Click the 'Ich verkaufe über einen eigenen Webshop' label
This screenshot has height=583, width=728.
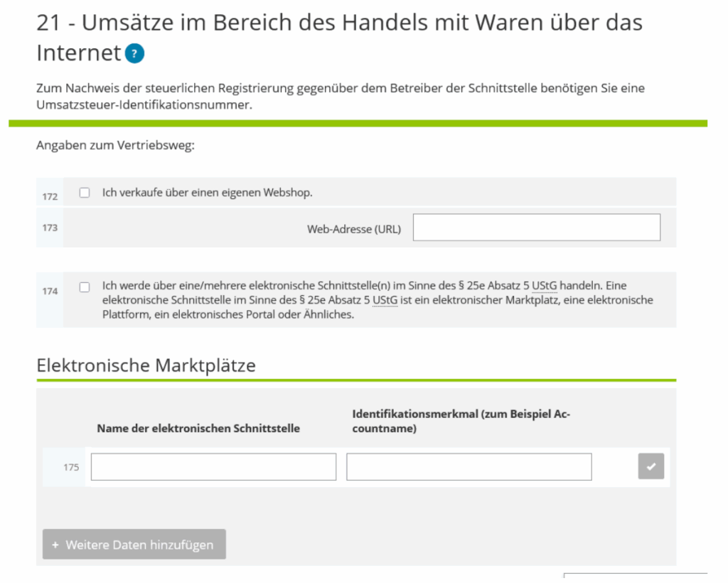(207, 193)
